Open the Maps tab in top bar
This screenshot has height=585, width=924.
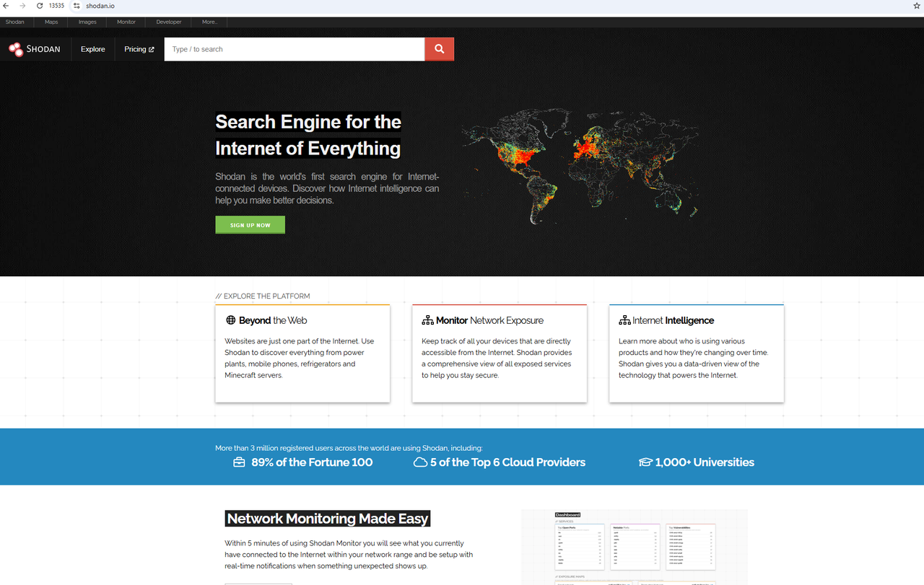coord(51,22)
